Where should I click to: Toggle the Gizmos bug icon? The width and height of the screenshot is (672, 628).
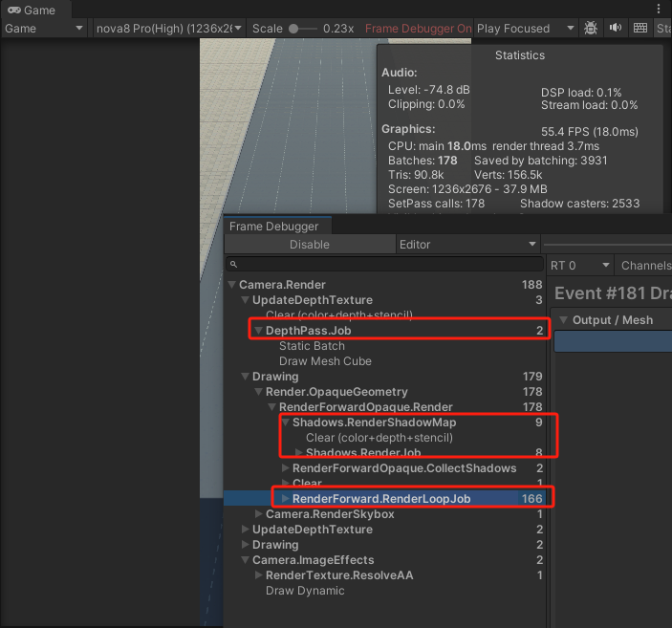(591, 29)
